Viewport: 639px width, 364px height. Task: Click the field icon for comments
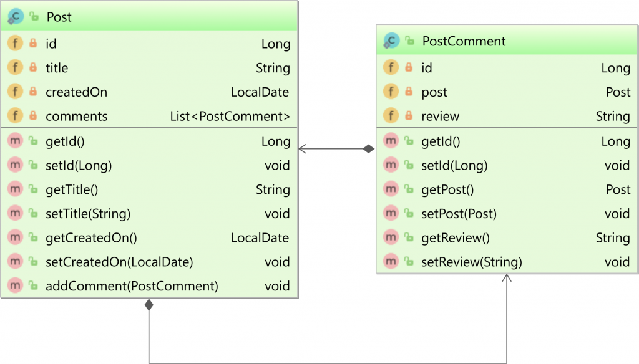point(15,116)
